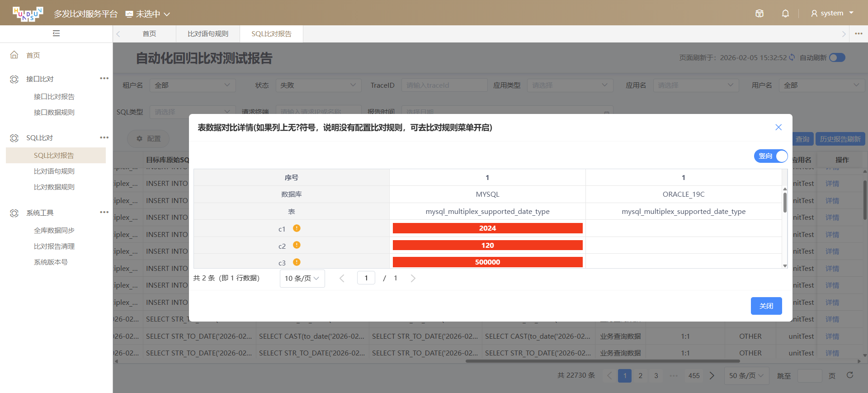Image resolution: width=868 pixels, height=393 pixels.
Task: Collapse the sidebar menu icon
Action: pos(56,33)
